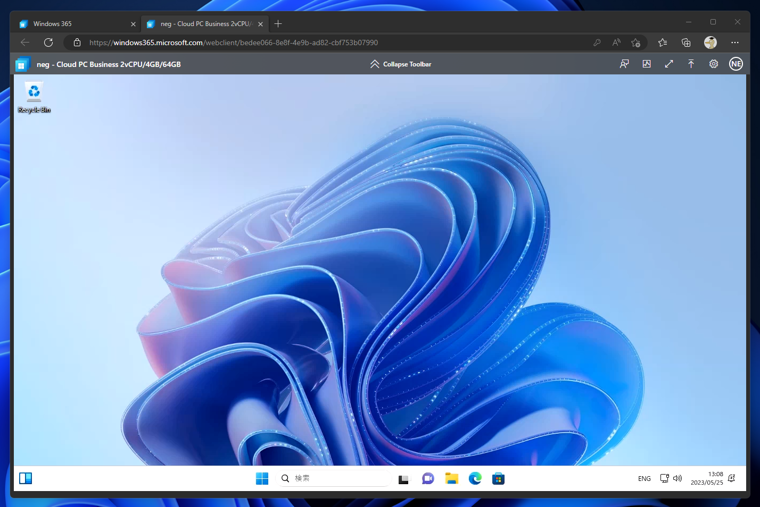
Task: Click the ENG language indicator
Action: [x=644, y=479]
